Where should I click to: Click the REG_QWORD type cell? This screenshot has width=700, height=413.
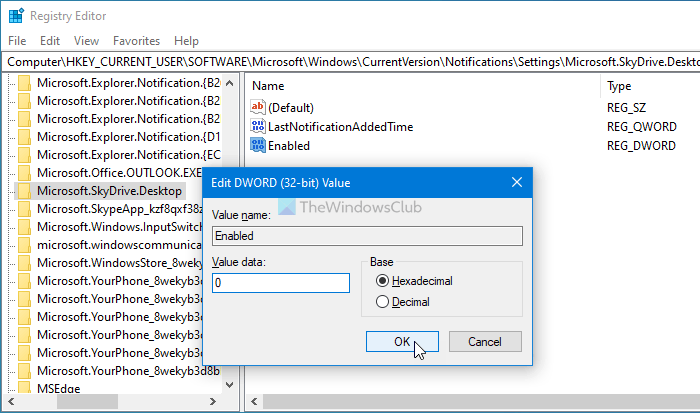coord(642,127)
